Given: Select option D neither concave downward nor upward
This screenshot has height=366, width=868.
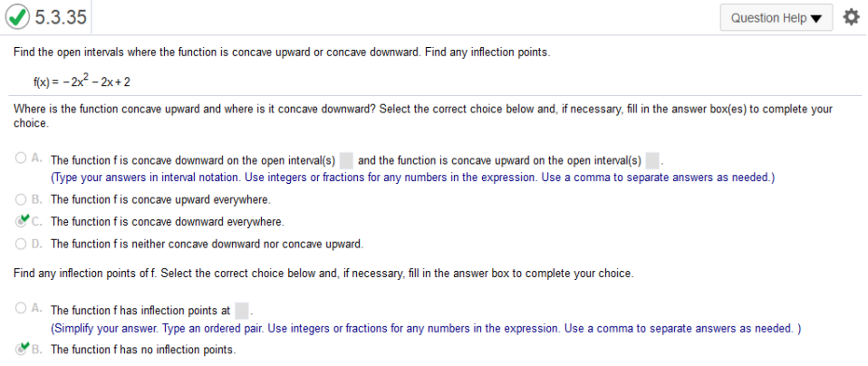Looking at the screenshot, I should point(21,244).
